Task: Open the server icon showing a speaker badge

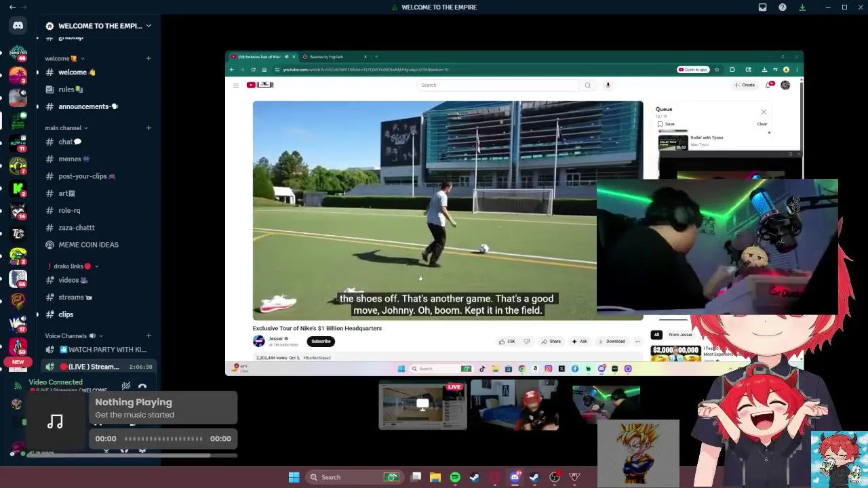Action: click(18, 98)
